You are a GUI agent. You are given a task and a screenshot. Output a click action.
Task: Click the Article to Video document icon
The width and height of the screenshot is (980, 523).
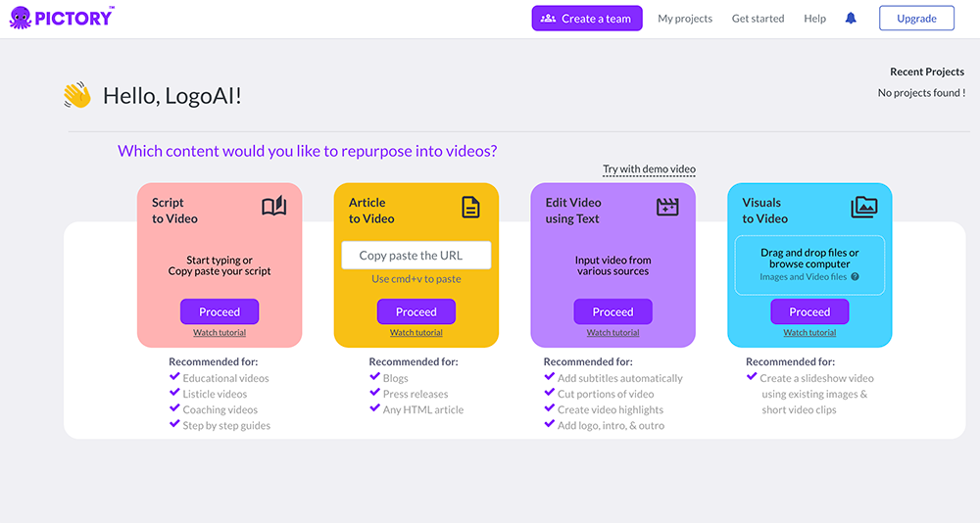point(470,207)
